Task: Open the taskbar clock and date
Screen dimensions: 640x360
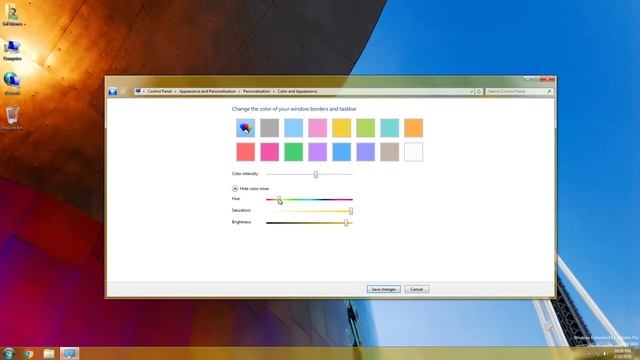Action: (622, 353)
